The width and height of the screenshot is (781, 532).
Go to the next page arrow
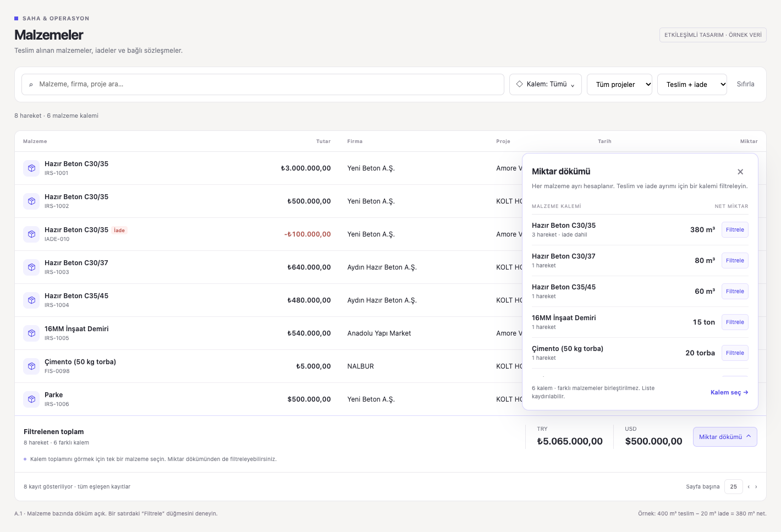(756, 487)
